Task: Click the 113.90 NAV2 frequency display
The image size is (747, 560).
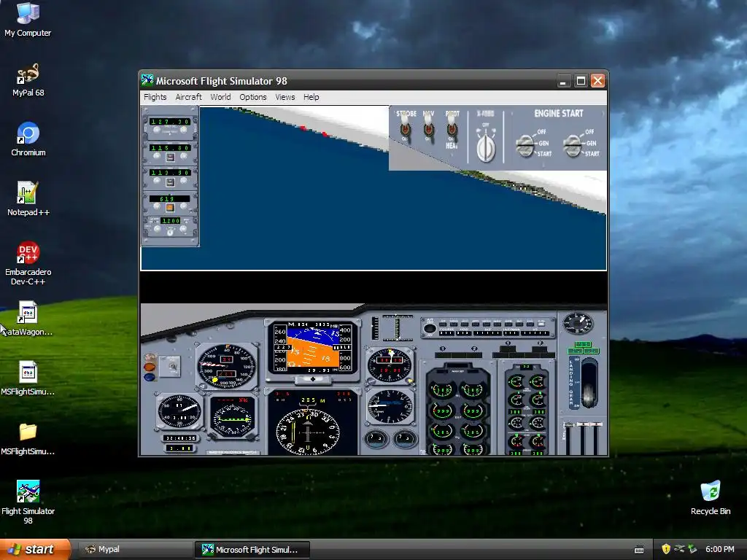Action: (x=170, y=172)
